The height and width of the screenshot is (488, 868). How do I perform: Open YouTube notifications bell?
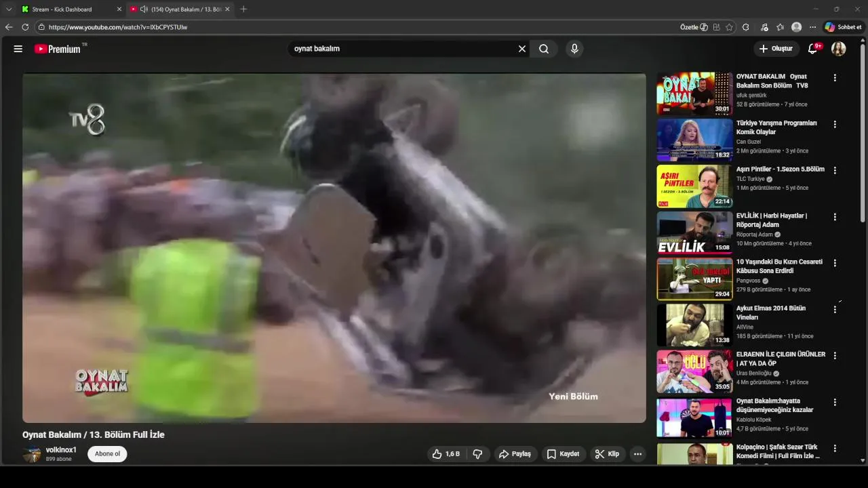(813, 49)
